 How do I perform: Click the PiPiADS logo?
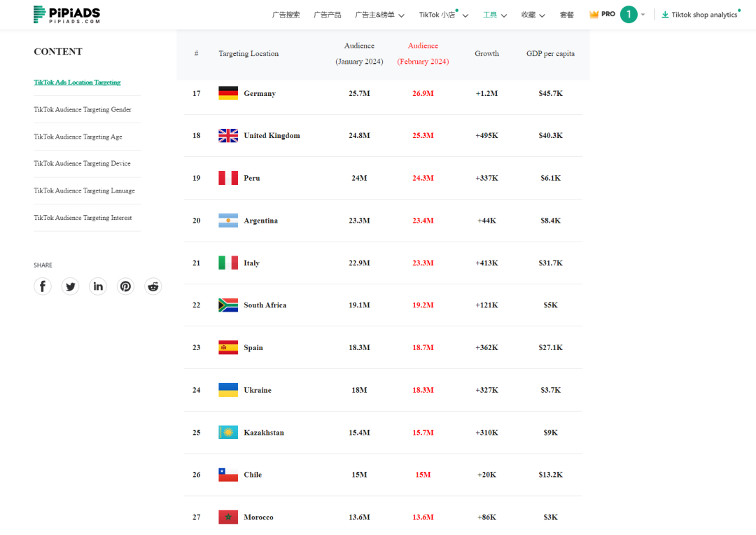point(66,15)
